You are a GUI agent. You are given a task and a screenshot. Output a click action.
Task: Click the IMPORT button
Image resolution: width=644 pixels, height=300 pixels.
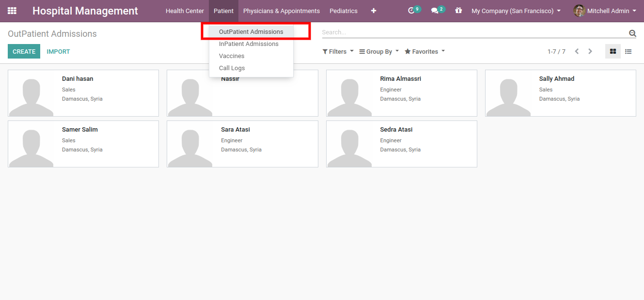point(58,51)
